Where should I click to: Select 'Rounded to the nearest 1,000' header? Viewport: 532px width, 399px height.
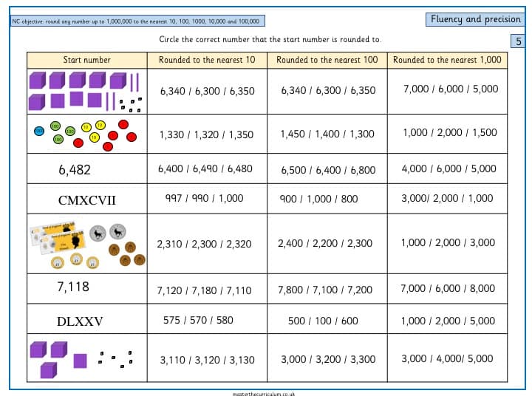coord(447,60)
